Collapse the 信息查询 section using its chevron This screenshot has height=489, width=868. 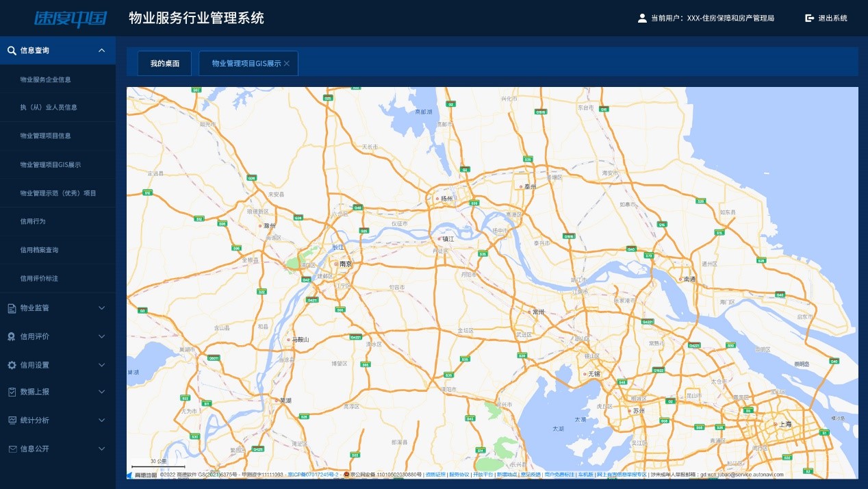click(102, 51)
